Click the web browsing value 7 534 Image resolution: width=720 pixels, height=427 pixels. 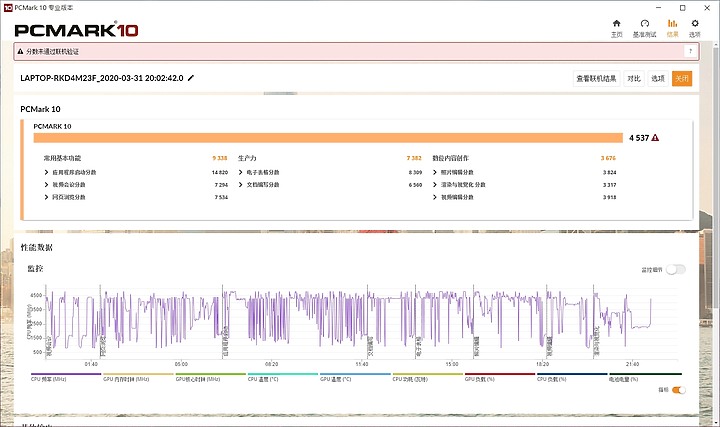[221, 197]
